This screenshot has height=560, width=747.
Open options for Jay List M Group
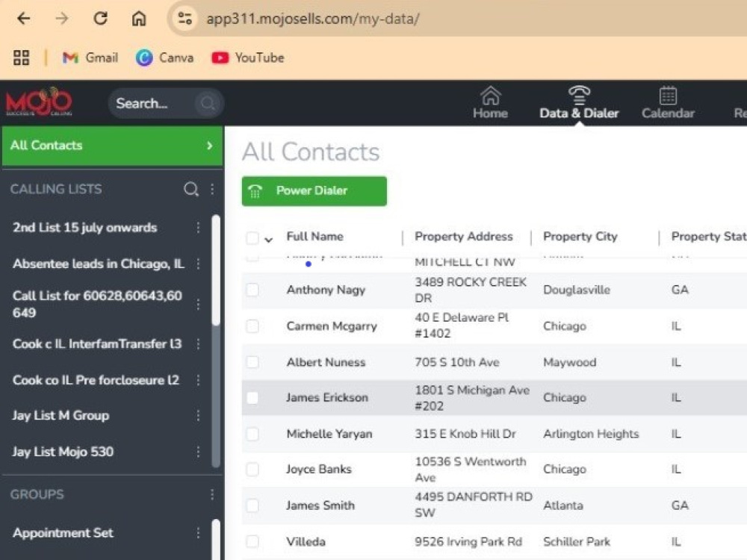tap(198, 416)
